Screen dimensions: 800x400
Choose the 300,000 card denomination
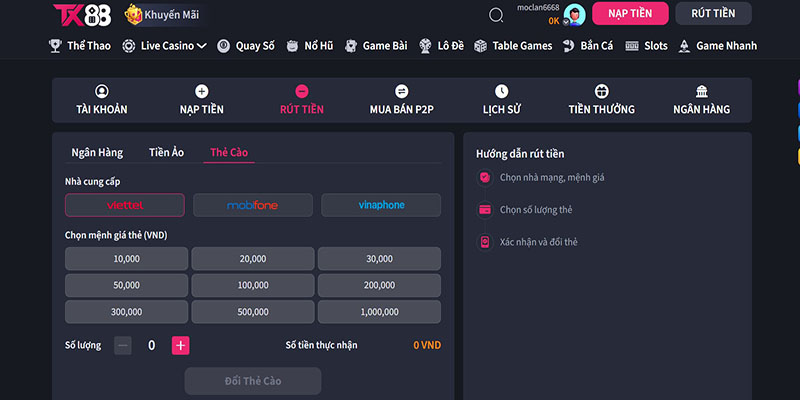[127, 312]
